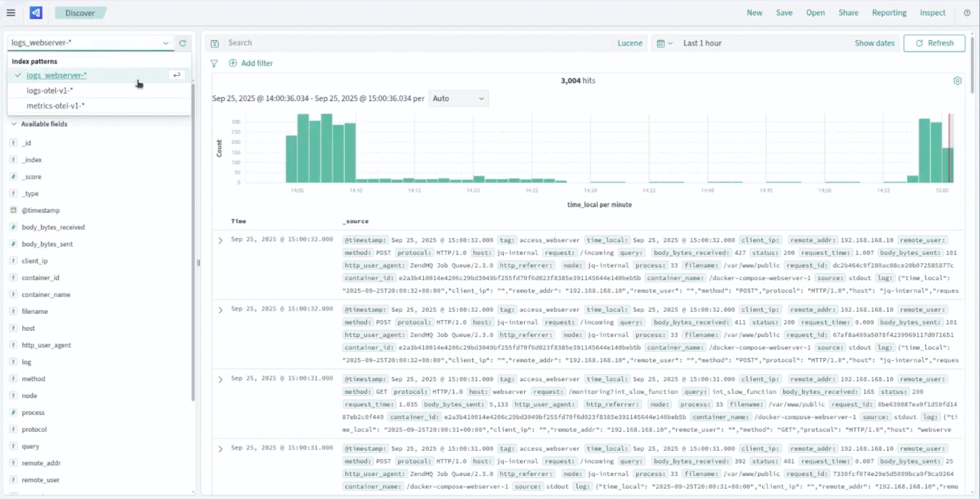Refresh the index pattern fields icon
980x499 pixels.
click(x=182, y=43)
